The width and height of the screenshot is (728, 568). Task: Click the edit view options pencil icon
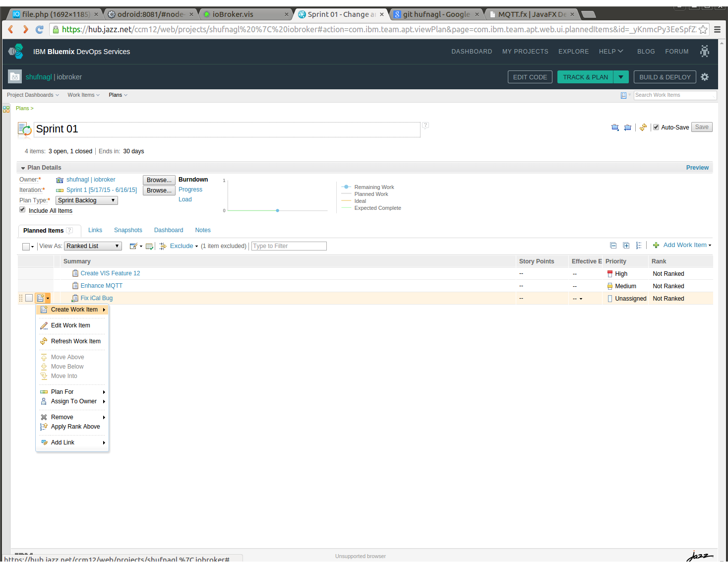133,246
